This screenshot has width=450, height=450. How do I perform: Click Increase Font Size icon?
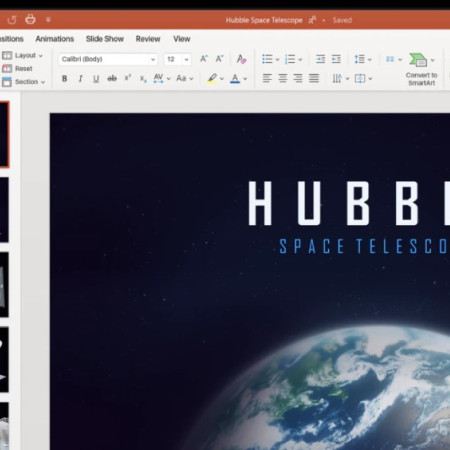(x=204, y=59)
